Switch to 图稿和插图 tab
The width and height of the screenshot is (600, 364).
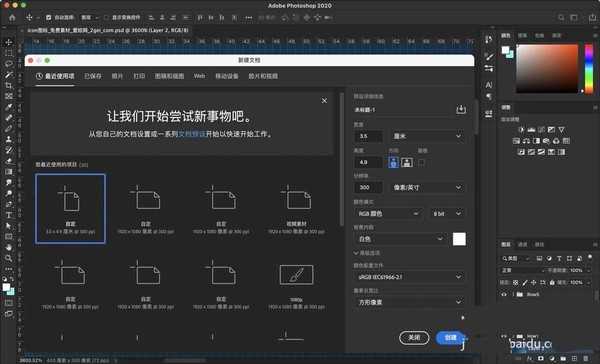[170, 76]
